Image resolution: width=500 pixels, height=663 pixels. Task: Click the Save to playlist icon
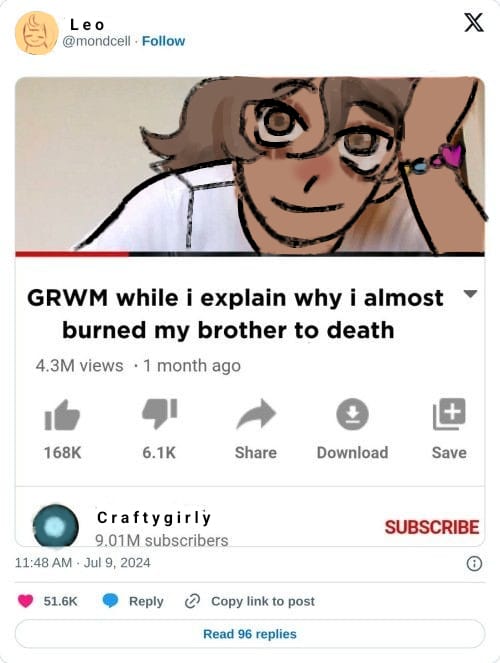[x=449, y=414]
